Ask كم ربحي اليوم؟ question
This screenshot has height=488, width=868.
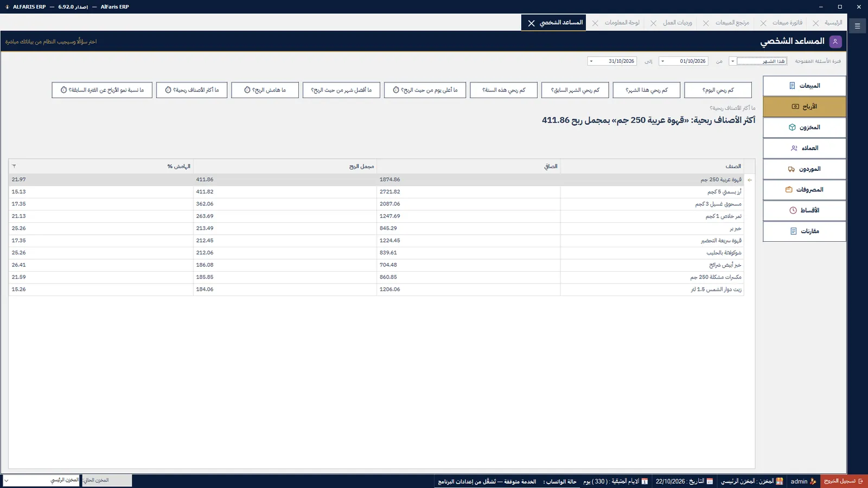pos(718,90)
